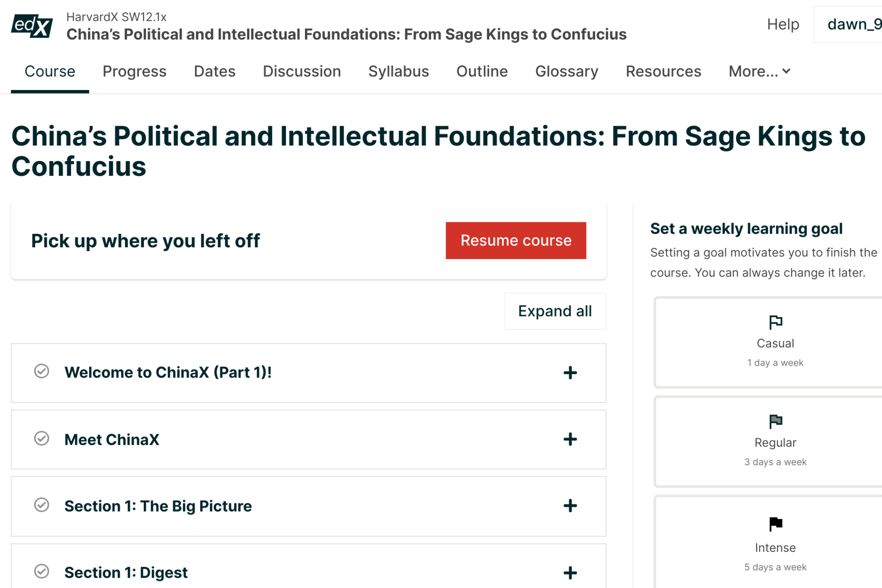Click checkmark icon beside Section 1: Digest
This screenshot has height=588, width=882.
[42, 572]
